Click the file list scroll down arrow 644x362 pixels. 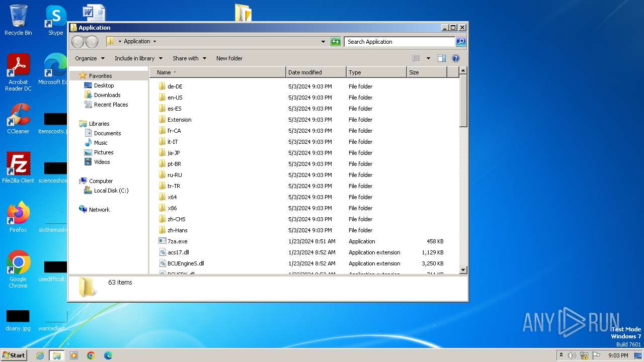click(463, 270)
